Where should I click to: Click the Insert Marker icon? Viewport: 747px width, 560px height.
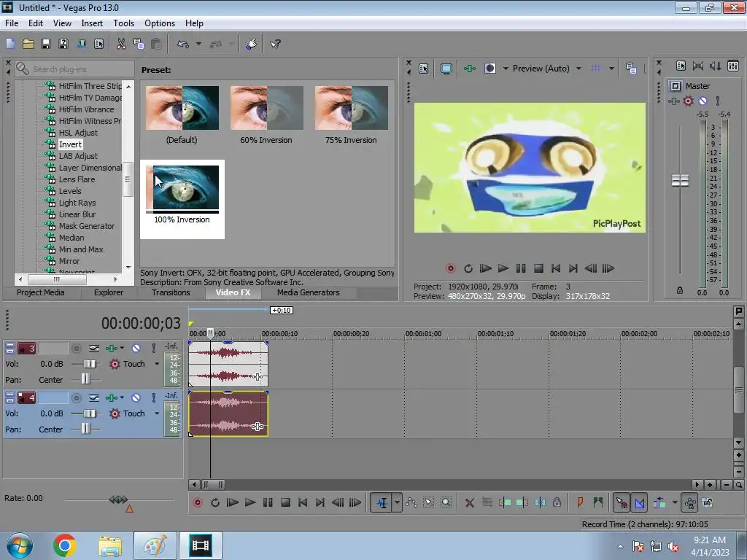point(580,502)
